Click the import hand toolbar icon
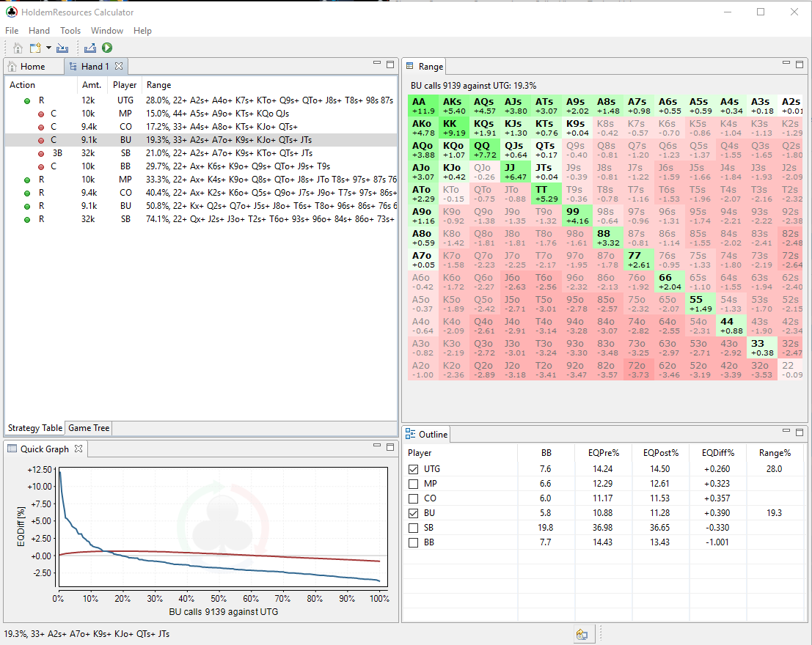 point(62,48)
